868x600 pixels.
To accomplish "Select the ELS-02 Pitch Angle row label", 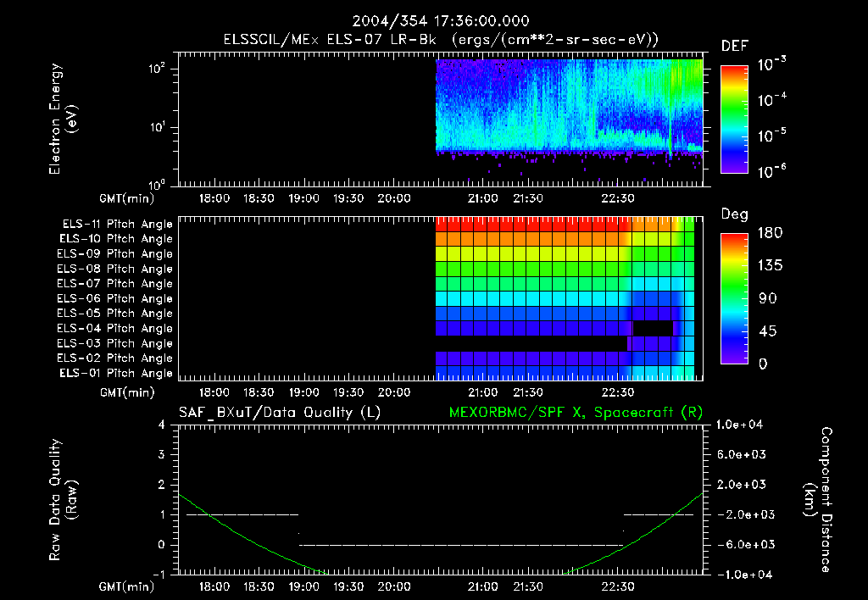I will pos(115,358).
